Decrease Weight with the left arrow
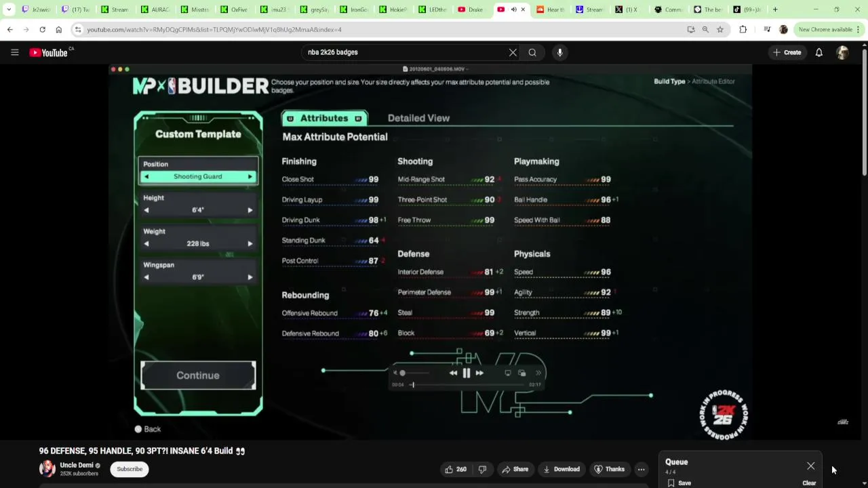The height and width of the screenshot is (488, 868). pyautogui.click(x=146, y=243)
